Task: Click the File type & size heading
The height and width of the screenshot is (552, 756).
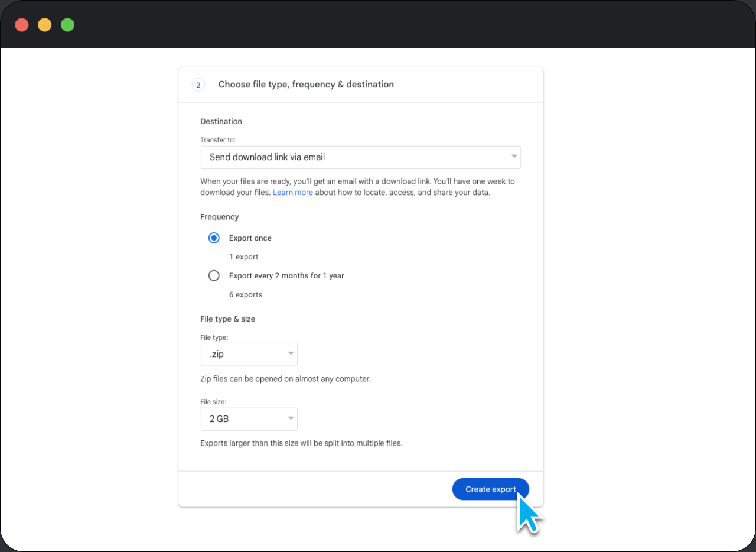Action: point(227,319)
